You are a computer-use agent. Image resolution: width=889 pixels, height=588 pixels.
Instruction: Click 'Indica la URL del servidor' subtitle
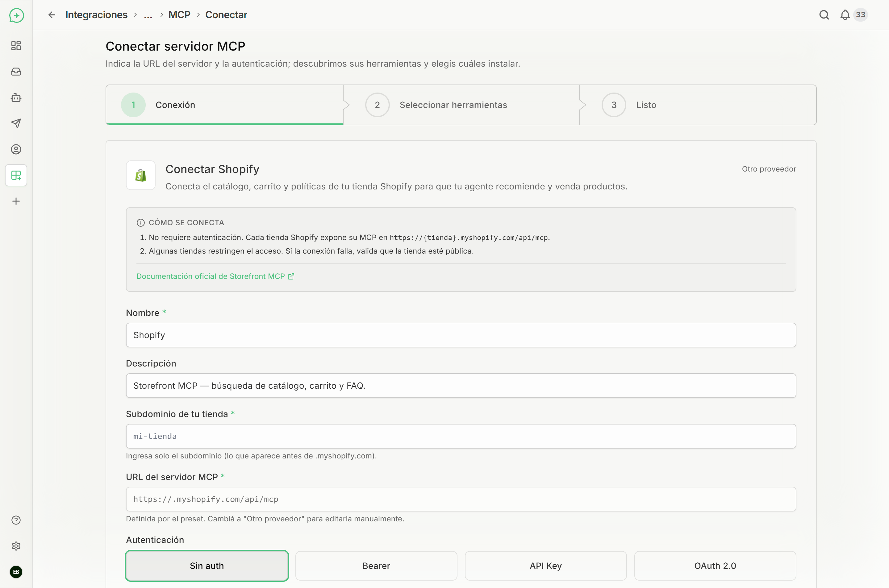click(x=313, y=64)
